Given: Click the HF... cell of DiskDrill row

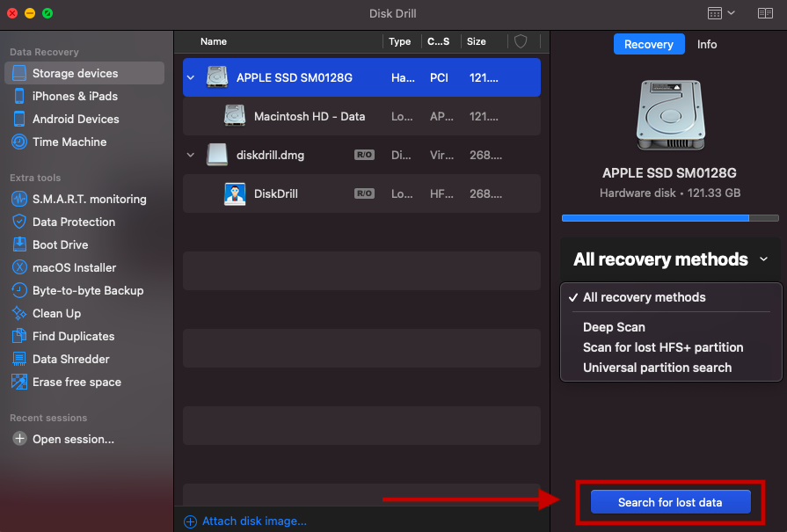Looking at the screenshot, I should tap(441, 193).
